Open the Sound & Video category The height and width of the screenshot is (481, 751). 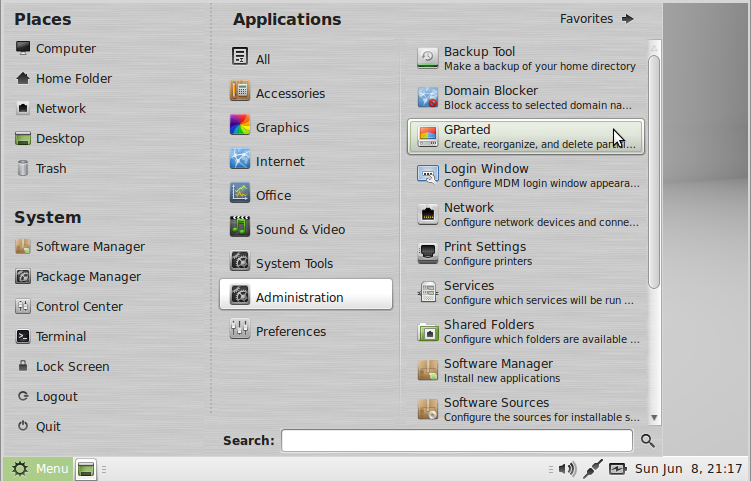tap(306, 229)
